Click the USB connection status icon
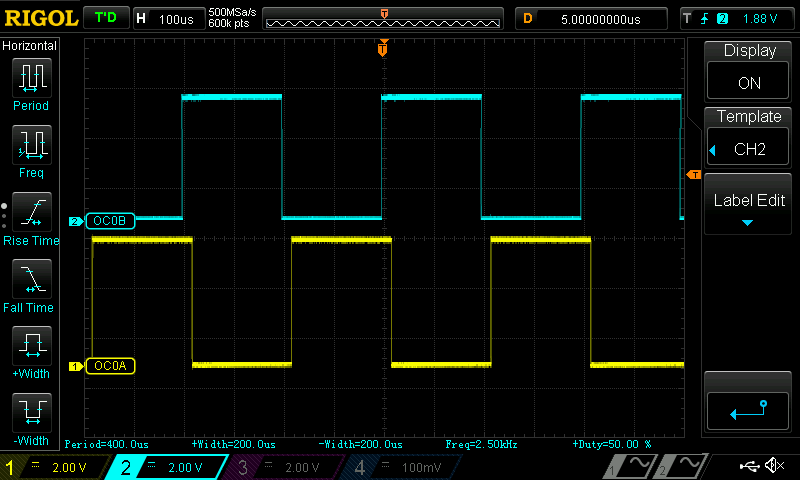 click(x=750, y=465)
